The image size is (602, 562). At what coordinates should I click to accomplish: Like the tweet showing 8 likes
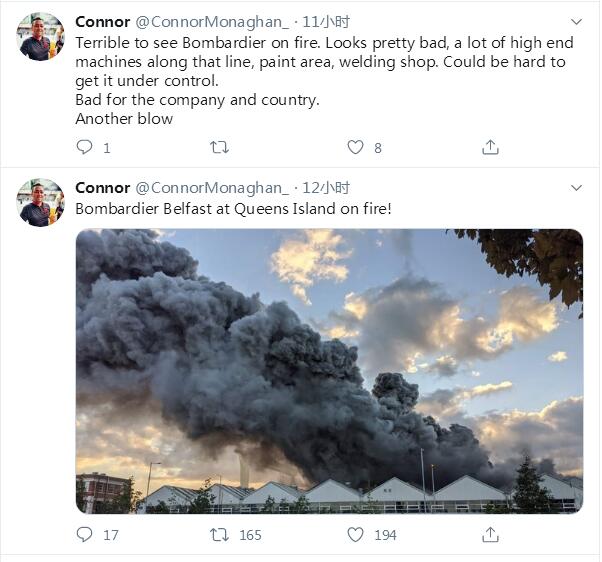click(x=355, y=147)
